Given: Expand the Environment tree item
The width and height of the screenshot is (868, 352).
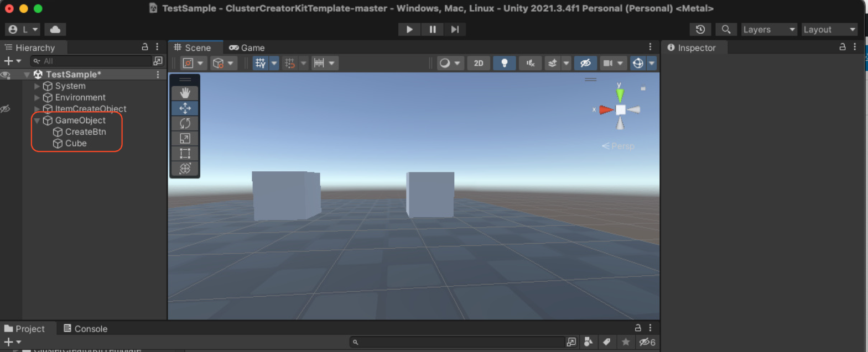Looking at the screenshot, I should click(x=37, y=97).
